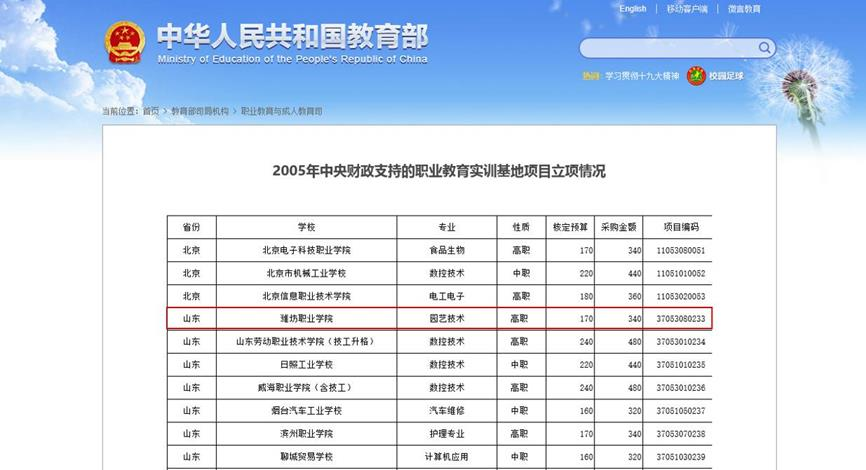Click the 电工电子 major cell

(x=447, y=296)
